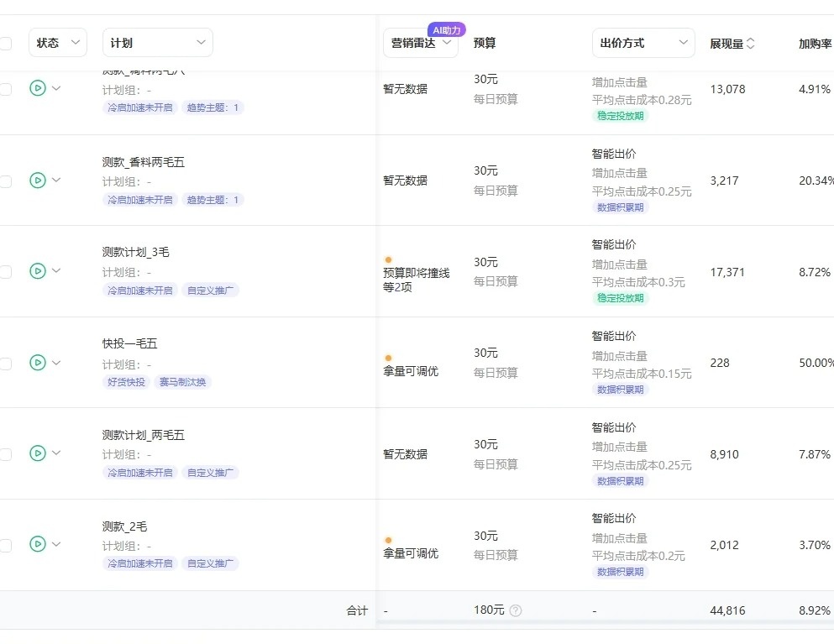Click impressions value 3,217
This screenshot has width=834, height=644.
click(x=725, y=181)
